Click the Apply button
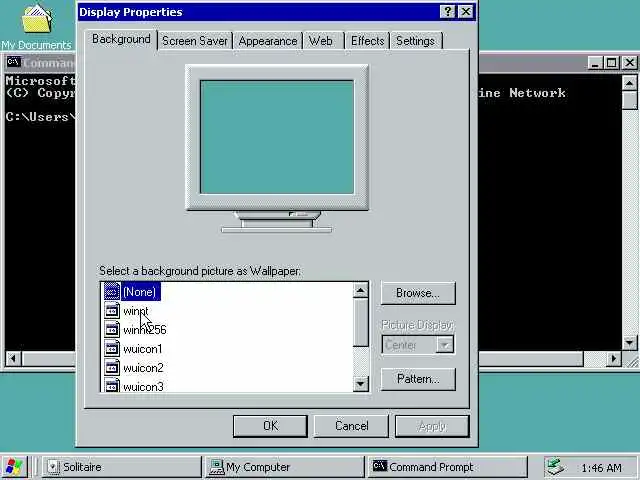Screen dimensions: 640x480 pos(432,426)
